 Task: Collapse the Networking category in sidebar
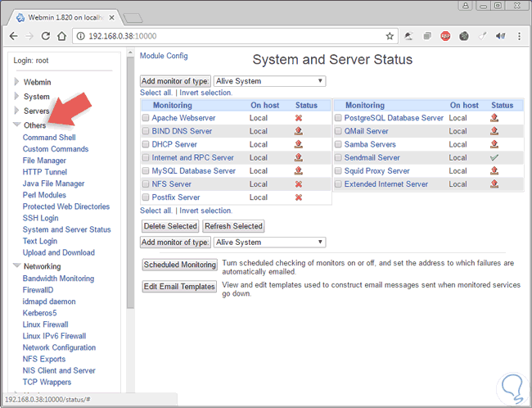point(17,265)
